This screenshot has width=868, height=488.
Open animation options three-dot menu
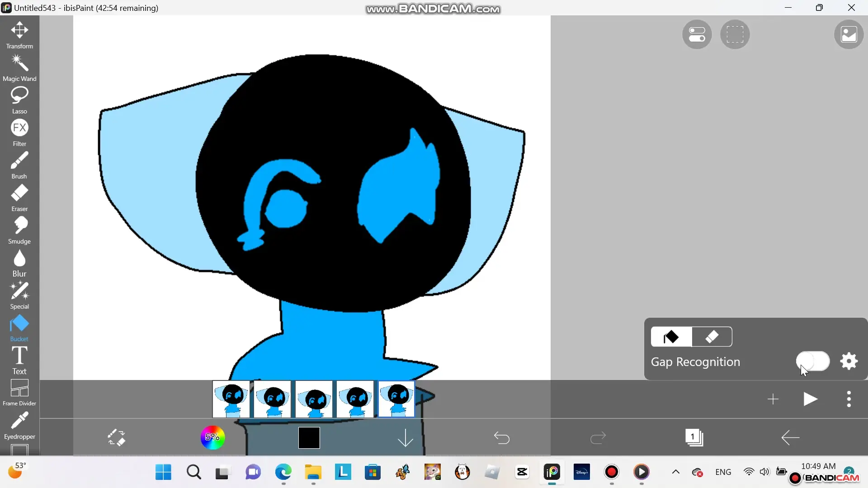(x=849, y=399)
